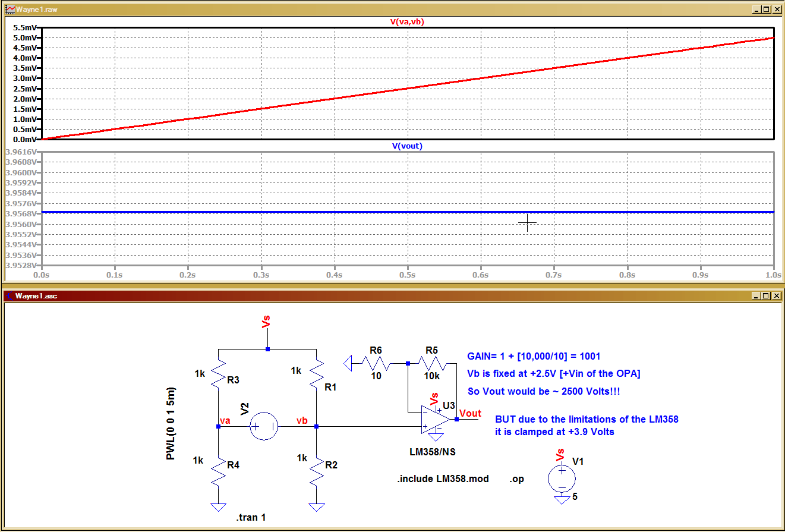
Task: Click the V(vout) trace label
Action: (407, 146)
